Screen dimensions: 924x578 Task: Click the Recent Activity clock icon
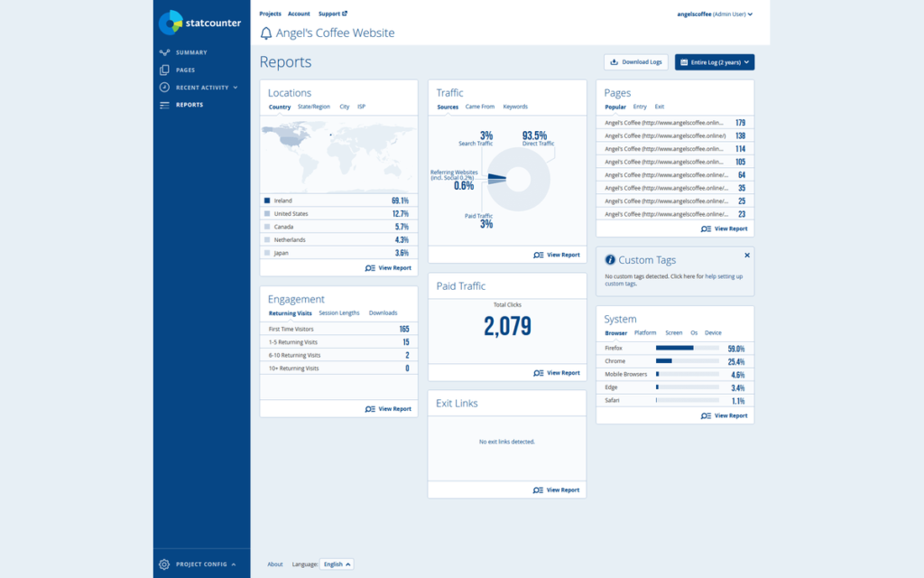(x=164, y=88)
